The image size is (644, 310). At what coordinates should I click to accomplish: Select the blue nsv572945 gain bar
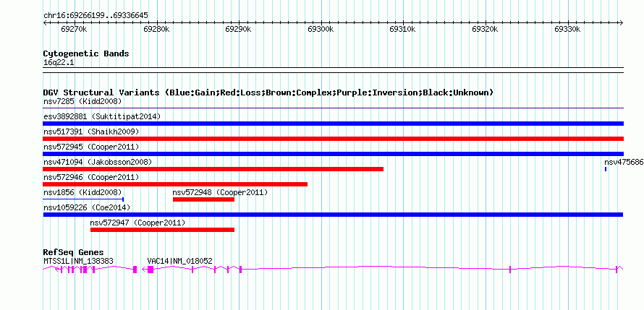click(x=333, y=154)
